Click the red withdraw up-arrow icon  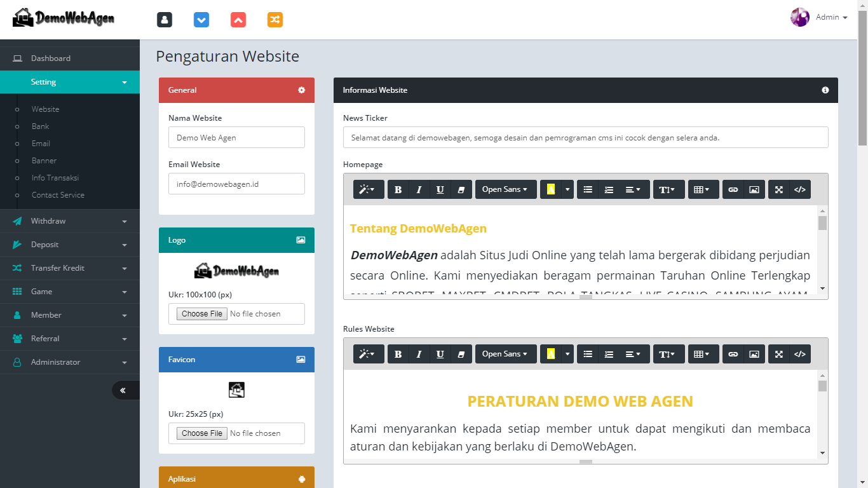pos(238,20)
